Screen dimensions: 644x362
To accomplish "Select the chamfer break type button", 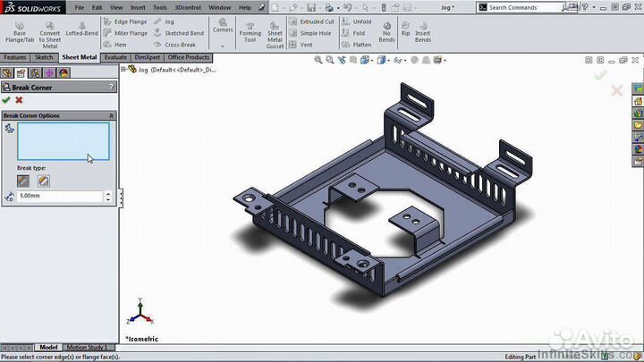I will click(x=24, y=181).
